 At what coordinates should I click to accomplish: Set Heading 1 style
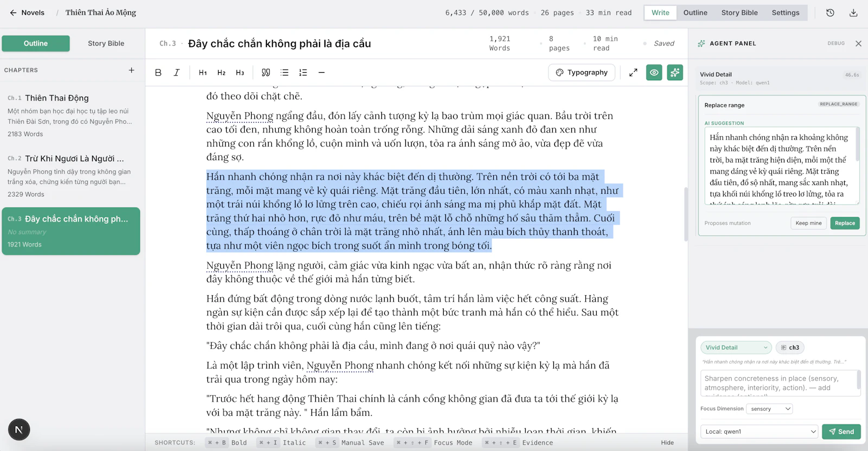203,72
